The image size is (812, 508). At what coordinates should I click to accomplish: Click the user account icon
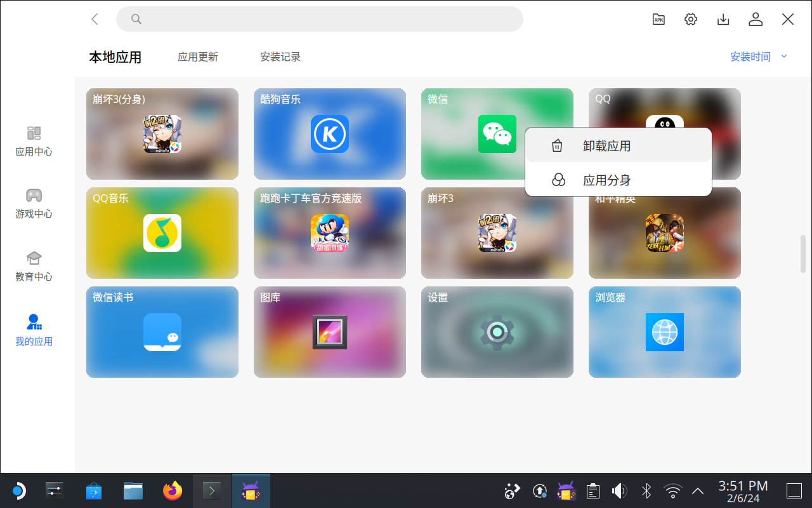point(756,19)
